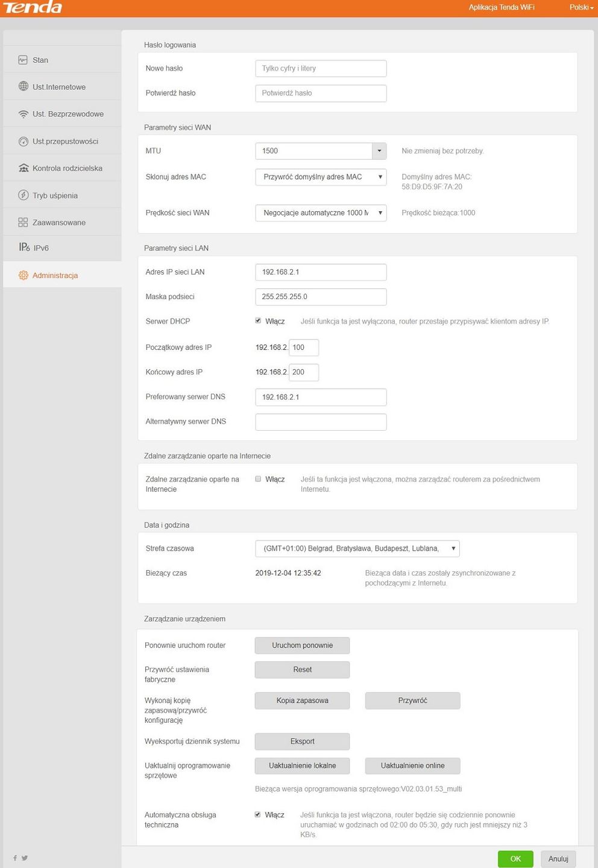Click the Uaktualnienie lokalne button
Screen dimensions: 598x868
[x=302, y=765]
